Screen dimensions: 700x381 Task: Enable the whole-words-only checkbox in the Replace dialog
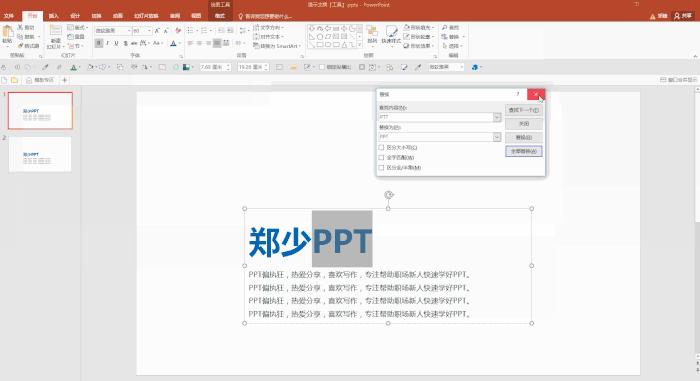tap(381, 158)
